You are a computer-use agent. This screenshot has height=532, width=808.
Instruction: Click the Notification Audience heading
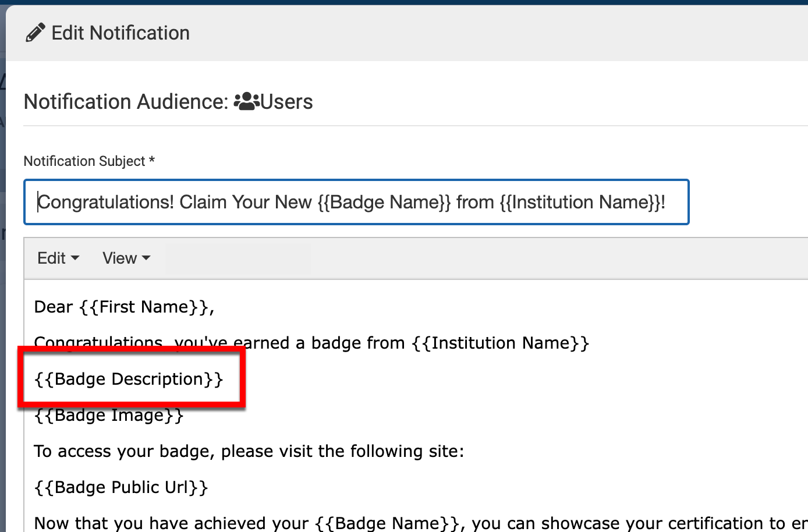pyautogui.click(x=126, y=102)
